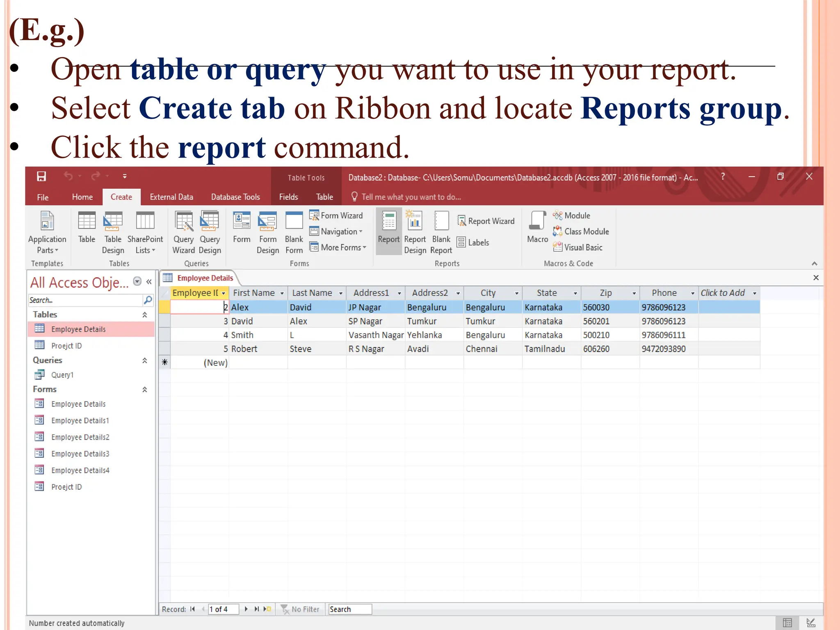The width and height of the screenshot is (840, 630).
Task: Click the new blank record button
Action: [x=267, y=609]
